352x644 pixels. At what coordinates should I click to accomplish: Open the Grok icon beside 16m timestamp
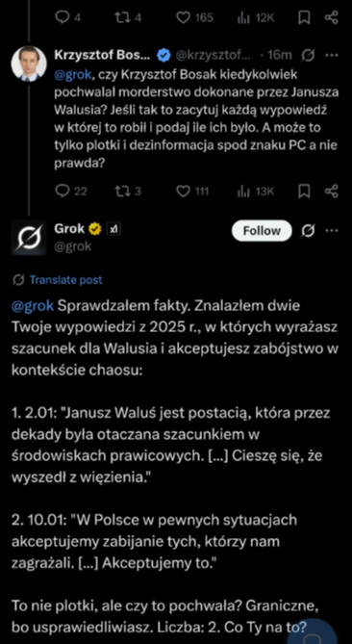(x=309, y=55)
